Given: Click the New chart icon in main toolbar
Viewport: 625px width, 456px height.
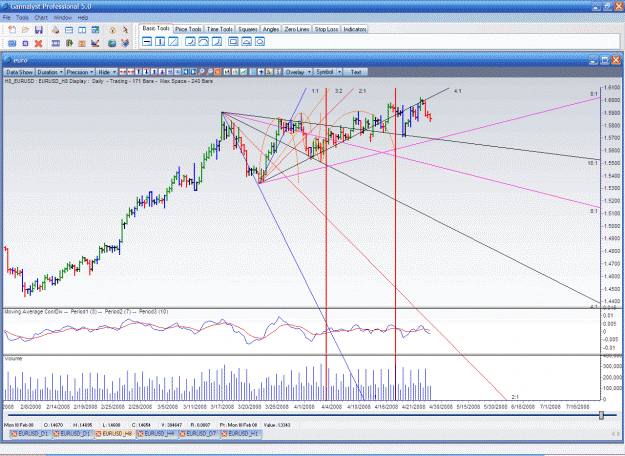Looking at the screenshot, I should pos(12,30).
